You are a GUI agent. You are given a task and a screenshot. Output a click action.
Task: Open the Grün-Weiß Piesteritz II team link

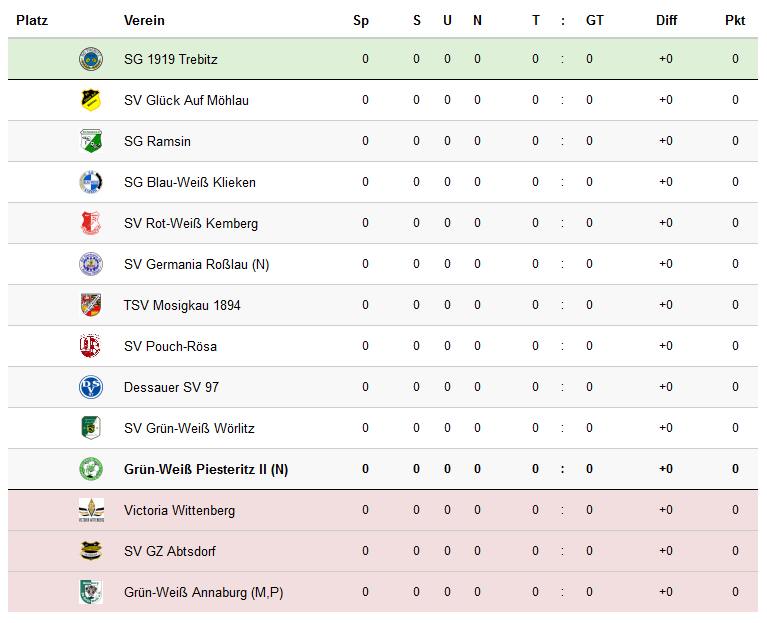pyautogui.click(x=205, y=469)
